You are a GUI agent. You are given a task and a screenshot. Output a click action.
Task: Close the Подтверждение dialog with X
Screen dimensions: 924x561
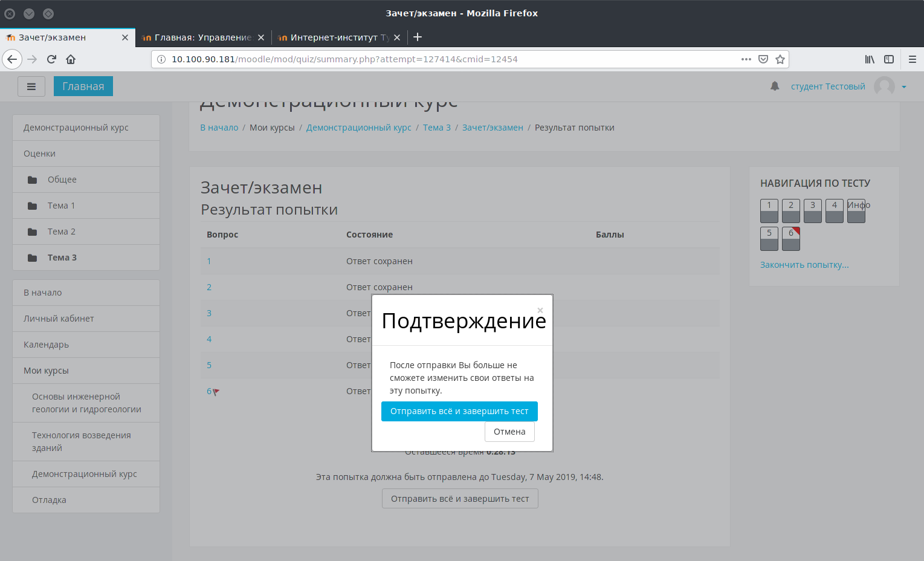tap(540, 310)
